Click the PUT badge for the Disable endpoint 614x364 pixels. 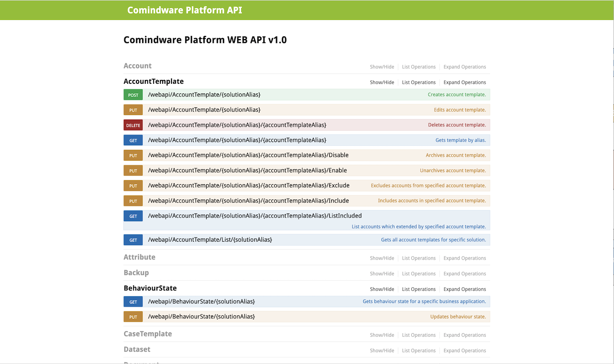pyautogui.click(x=133, y=155)
